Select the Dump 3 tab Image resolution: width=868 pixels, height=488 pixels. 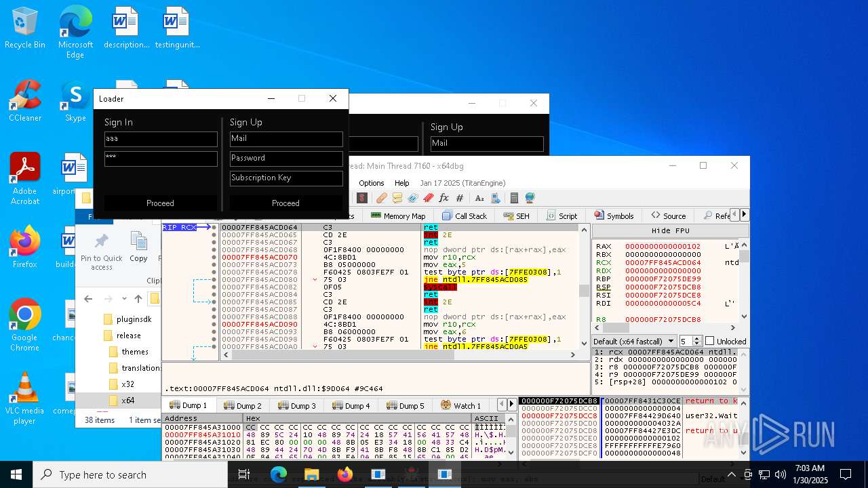coord(296,405)
